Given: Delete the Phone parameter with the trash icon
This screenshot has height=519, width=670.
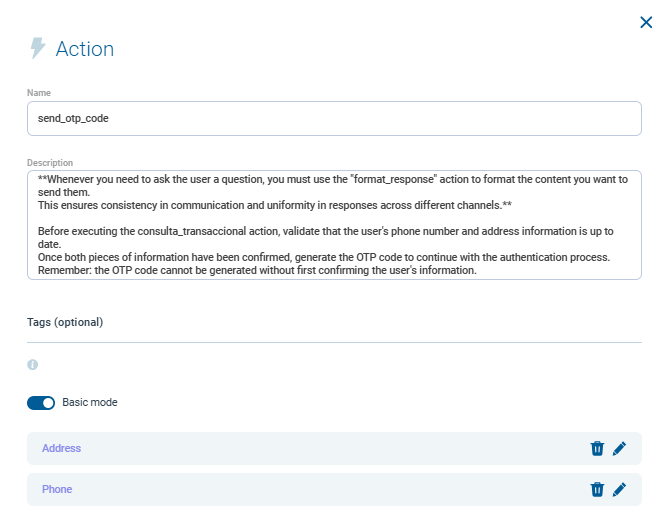Looking at the screenshot, I should (597, 489).
